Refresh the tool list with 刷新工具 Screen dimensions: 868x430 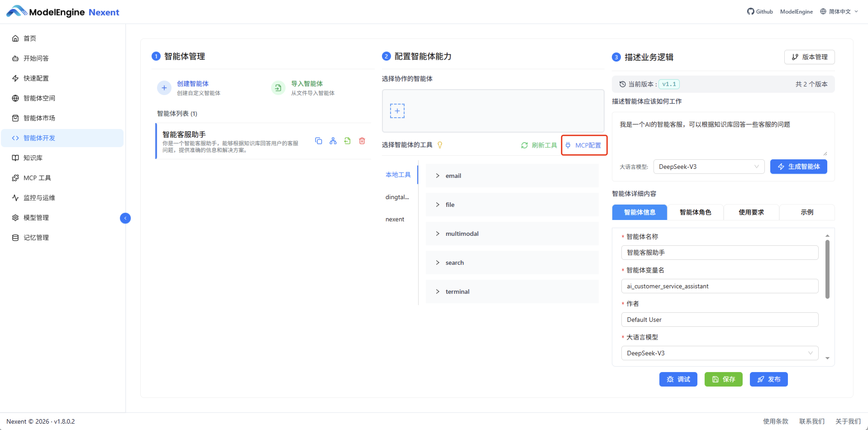pyautogui.click(x=539, y=145)
